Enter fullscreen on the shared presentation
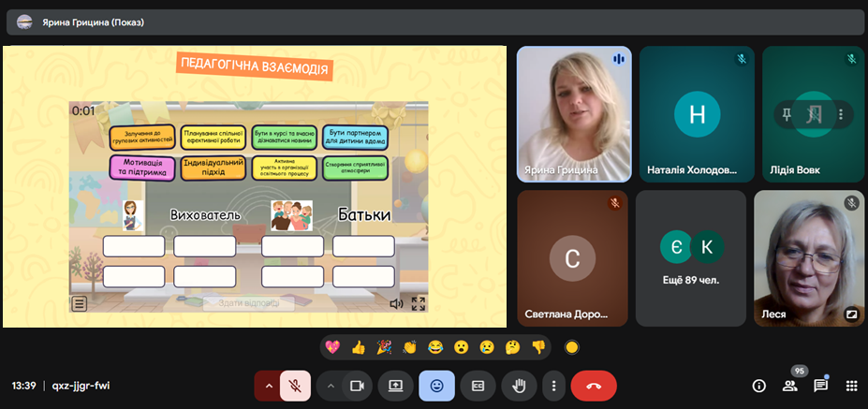Viewport: 868px width, 409px height. (x=419, y=303)
